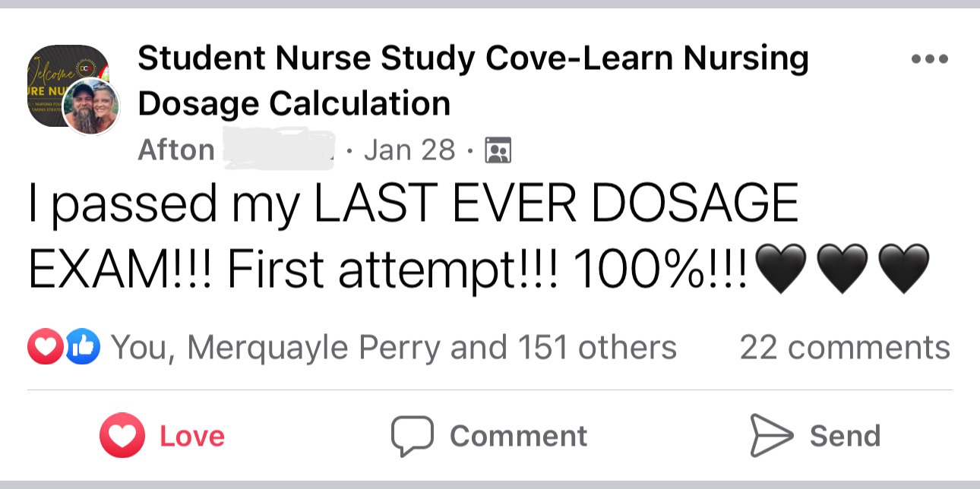This screenshot has height=489, width=980.
Task: Tap the Love button label
Action: [192, 437]
